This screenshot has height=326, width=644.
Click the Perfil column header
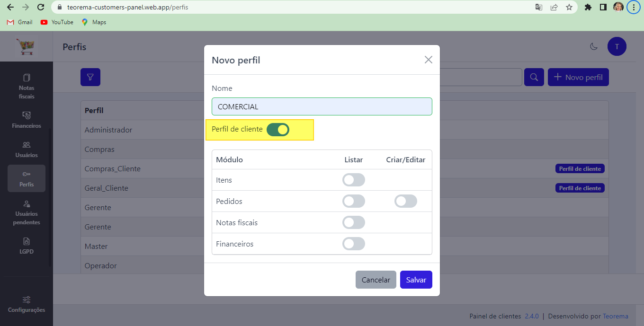pyautogui.click(x=94, y=110)
